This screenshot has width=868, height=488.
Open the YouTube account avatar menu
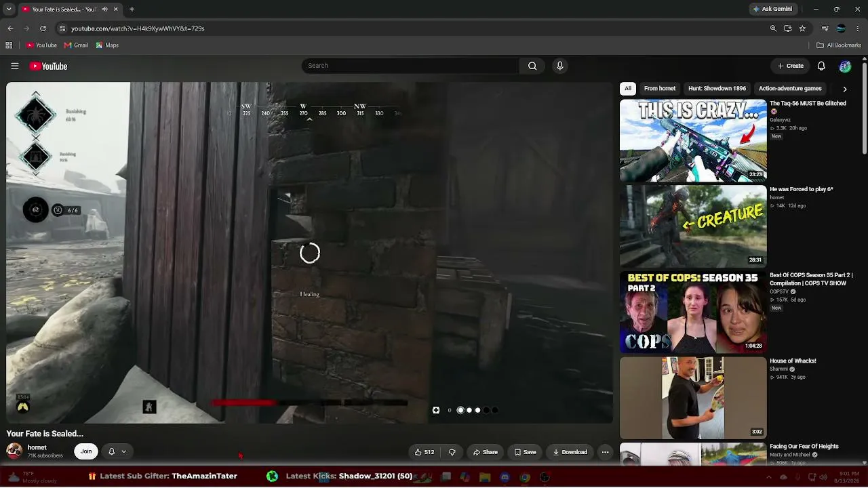coord(845,66)
